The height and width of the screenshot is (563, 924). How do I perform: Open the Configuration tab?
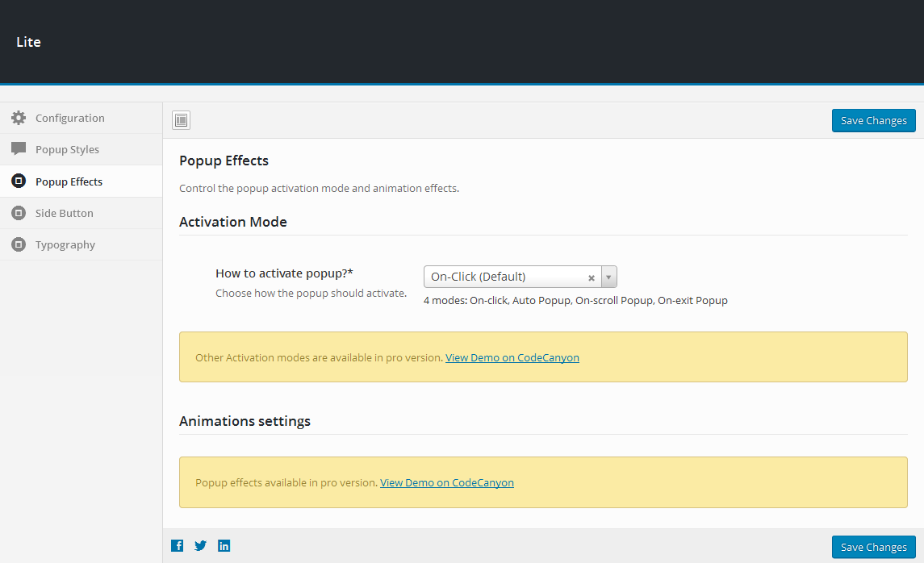click(82, 118)
